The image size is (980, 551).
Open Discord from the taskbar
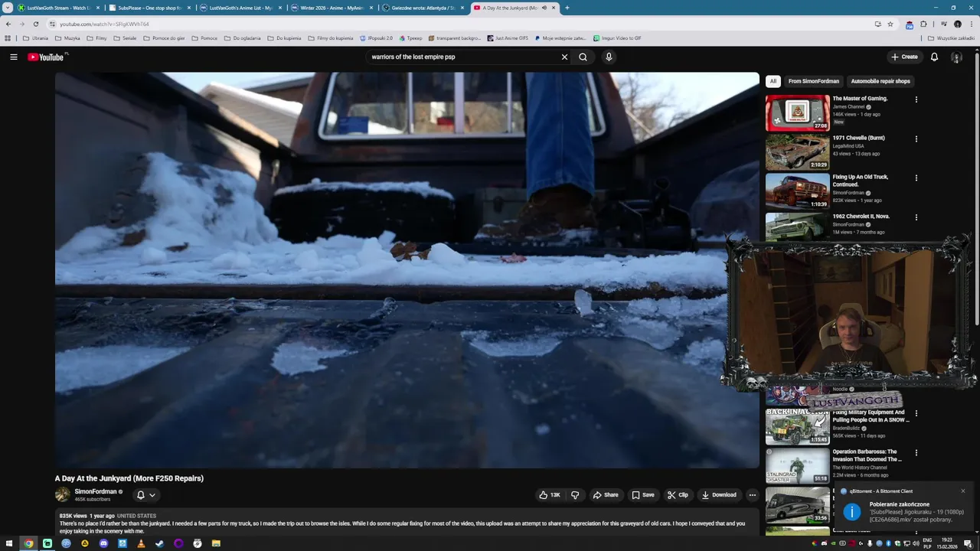pyautogui.click(x=103, y=543)
